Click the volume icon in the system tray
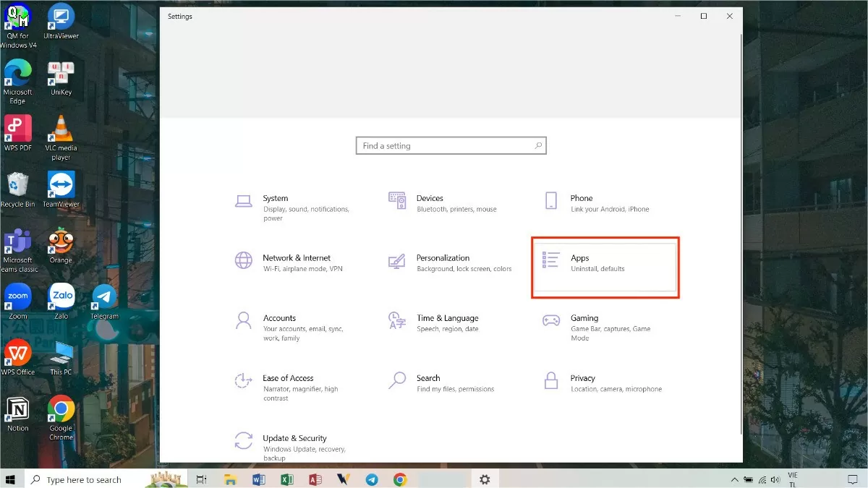Image resolution: width=868 pixels, height=488 pixels. [x=776, y=479]
